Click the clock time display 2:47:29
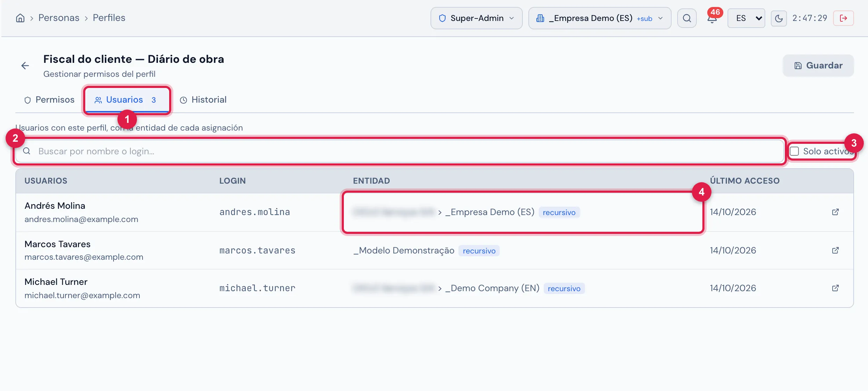The image size is (868, 391). click(810, 18)
